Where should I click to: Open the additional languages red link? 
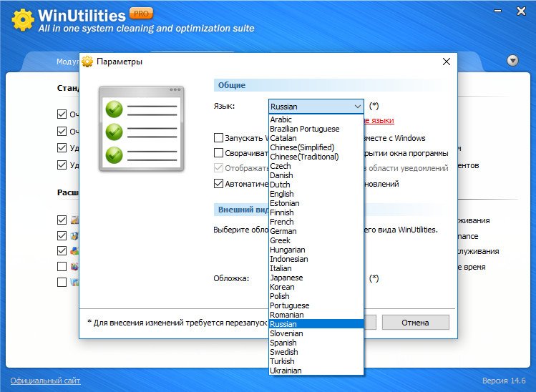379,120
